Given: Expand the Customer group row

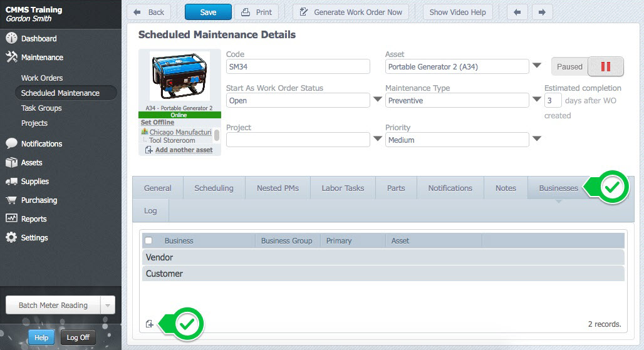Looking at the screenshot, I should coord(383,274).
